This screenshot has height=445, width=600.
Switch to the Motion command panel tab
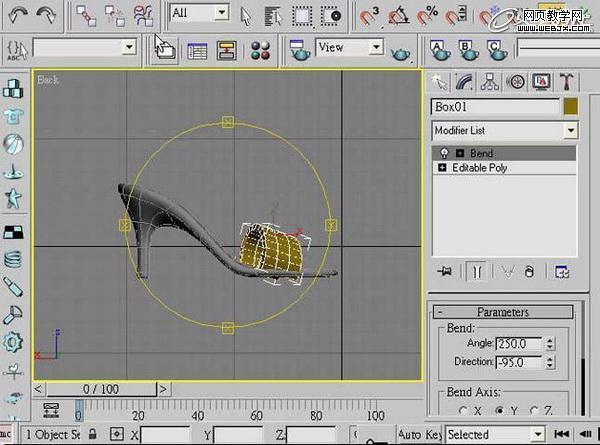coord(515,82)
